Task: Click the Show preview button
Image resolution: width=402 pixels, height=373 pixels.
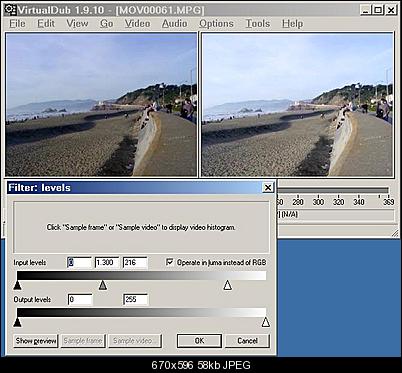Action: click(36, 341)
